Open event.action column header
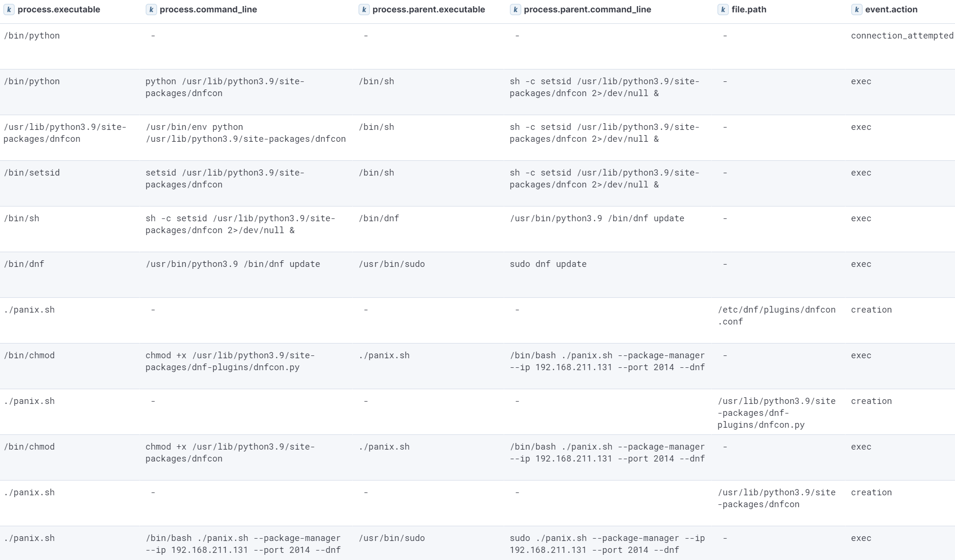Screen dimensions: 955x560 point(891,10)
